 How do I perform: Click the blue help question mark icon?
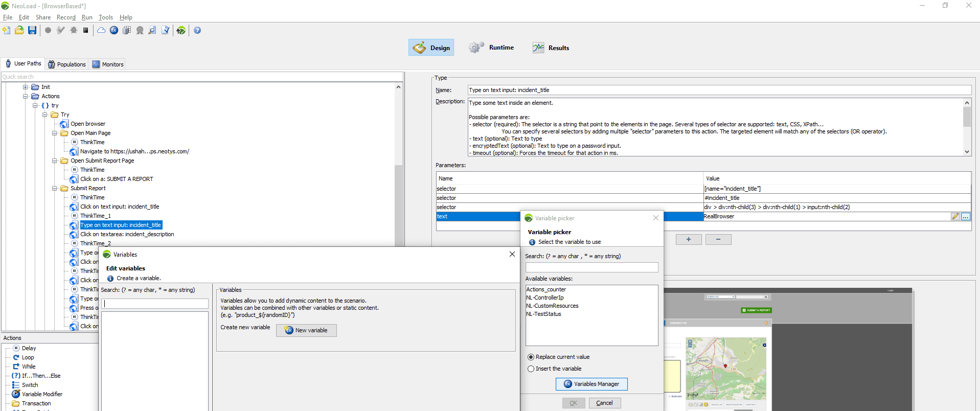tap(197, 30)
